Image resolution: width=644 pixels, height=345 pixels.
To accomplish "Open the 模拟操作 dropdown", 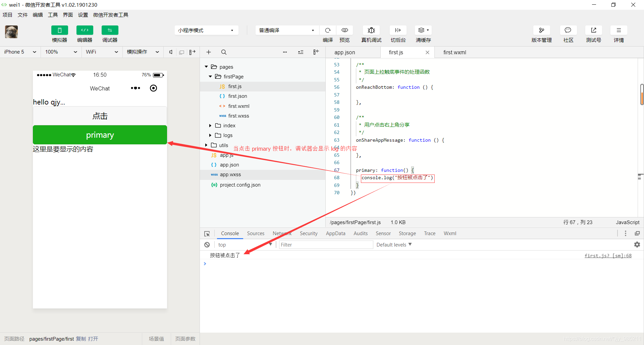I will tap(143, 52).
